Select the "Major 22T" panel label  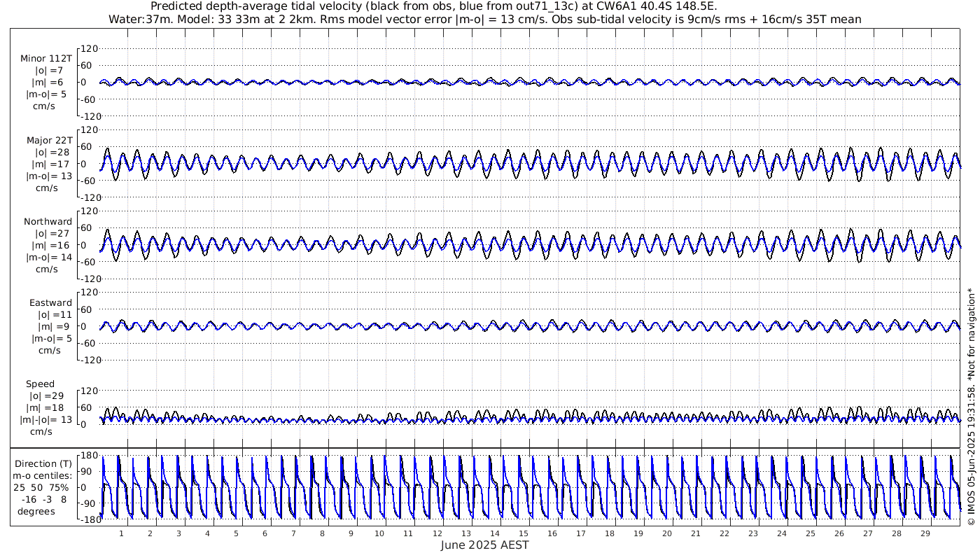click(x=50, y=140)
